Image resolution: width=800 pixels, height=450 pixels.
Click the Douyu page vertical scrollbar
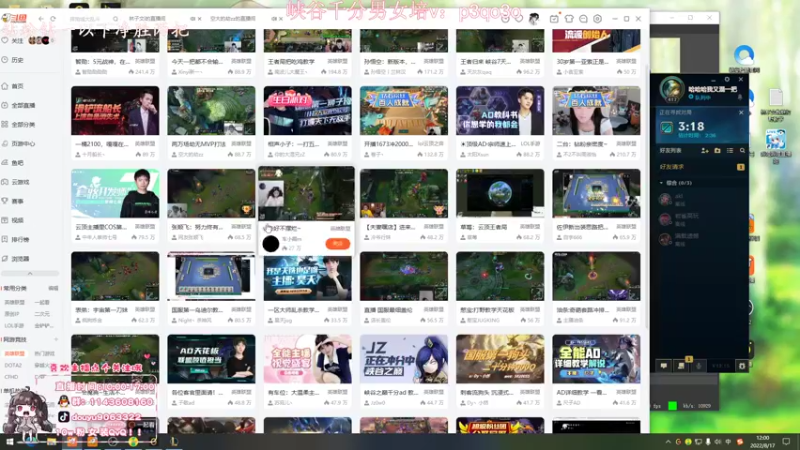click(646, 194)
